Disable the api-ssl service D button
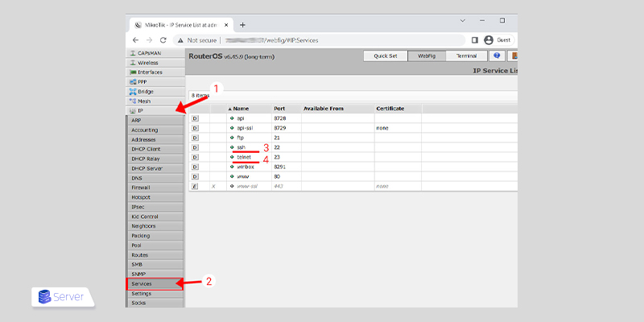This screenshot has height=322, width=644. click(x=195, y=128)
